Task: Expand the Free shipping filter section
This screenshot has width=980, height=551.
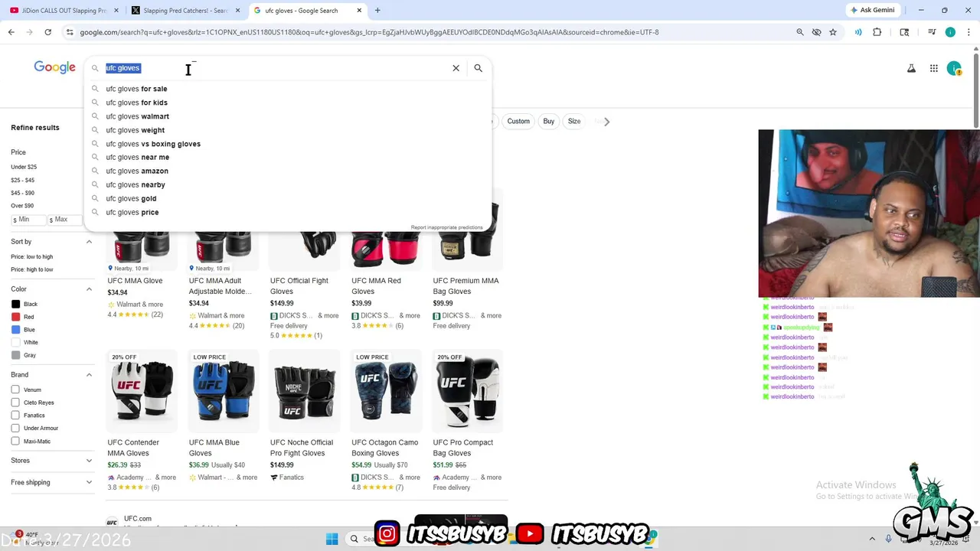Action: point(89,483)
